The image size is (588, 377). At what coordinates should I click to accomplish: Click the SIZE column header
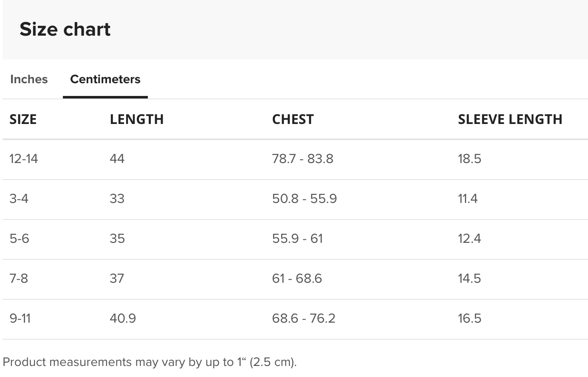(23, 119)
